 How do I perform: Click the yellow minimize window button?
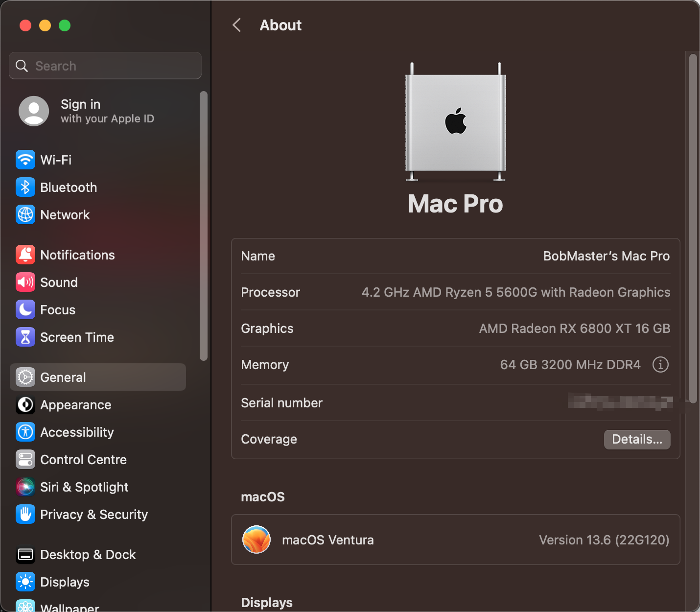(x=45, y=25)
